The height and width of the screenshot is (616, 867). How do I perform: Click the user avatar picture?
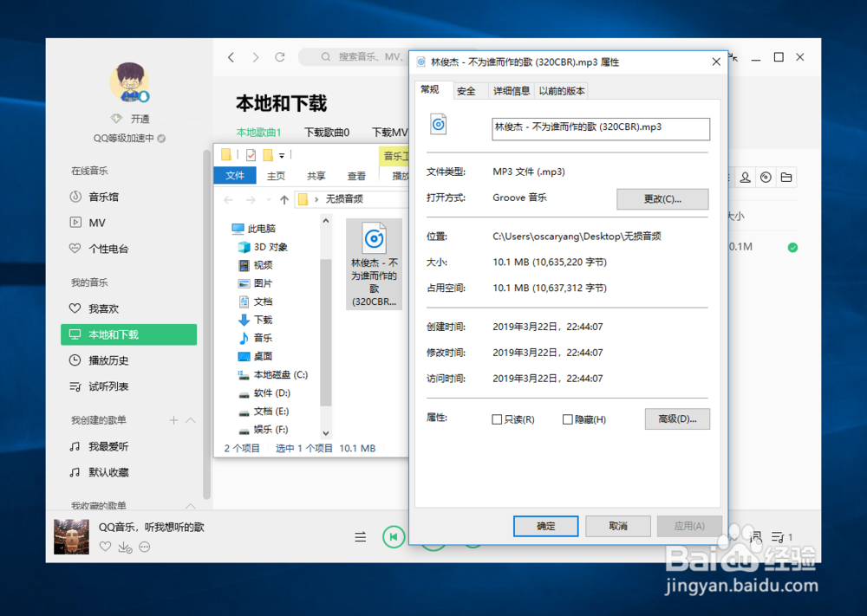pos(129,81)
